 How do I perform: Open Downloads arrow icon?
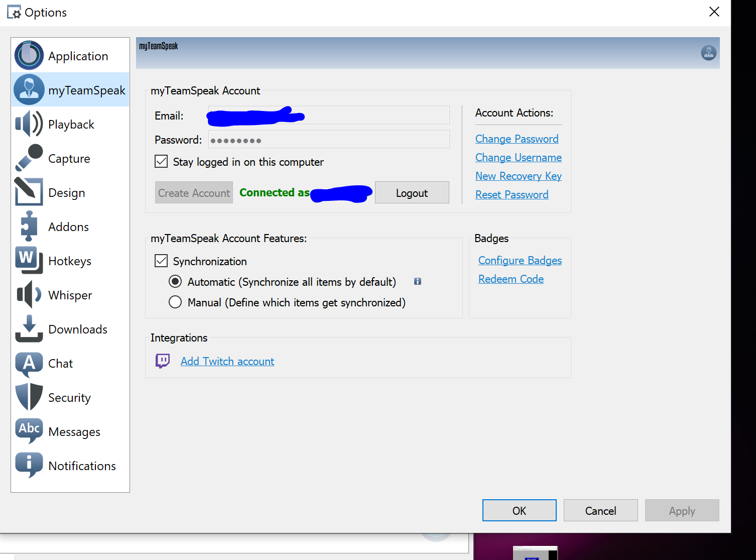[29, 329]
